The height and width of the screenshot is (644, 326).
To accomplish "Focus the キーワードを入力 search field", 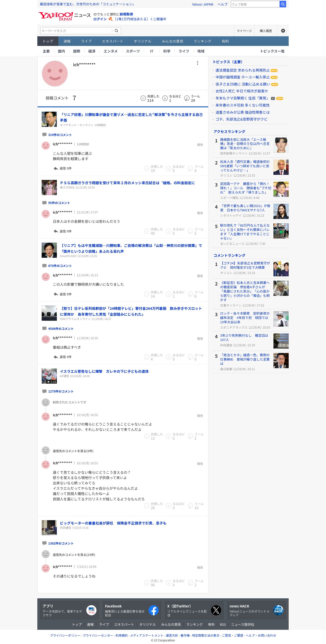I will coord(76,31).
